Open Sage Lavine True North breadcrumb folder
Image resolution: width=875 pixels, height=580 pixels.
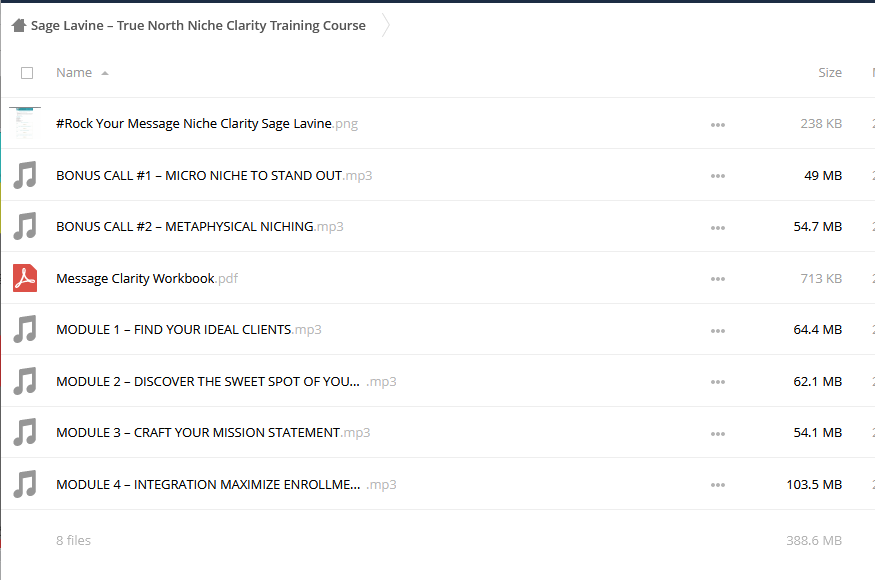[x=198, y=25]
